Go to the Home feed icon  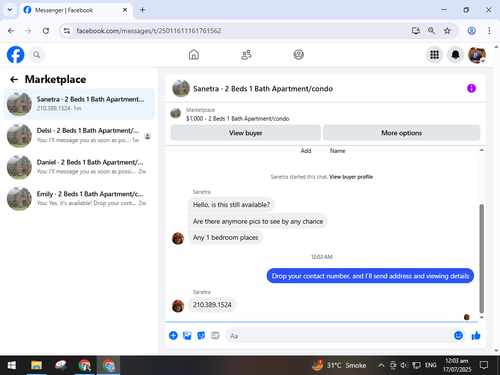[194, 55]
